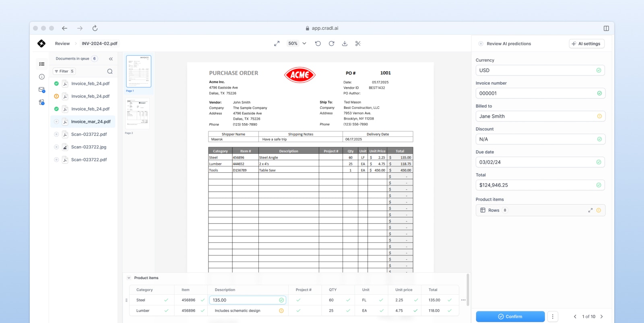Open the mail inbox sidebar icon
This screenshot has height=323, width=644.
[x=41, y=90]
